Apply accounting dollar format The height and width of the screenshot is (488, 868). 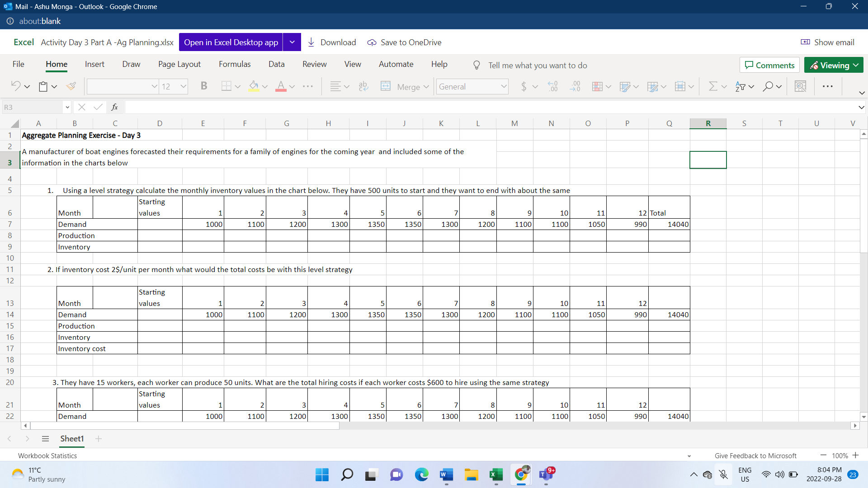click(524, 86)
